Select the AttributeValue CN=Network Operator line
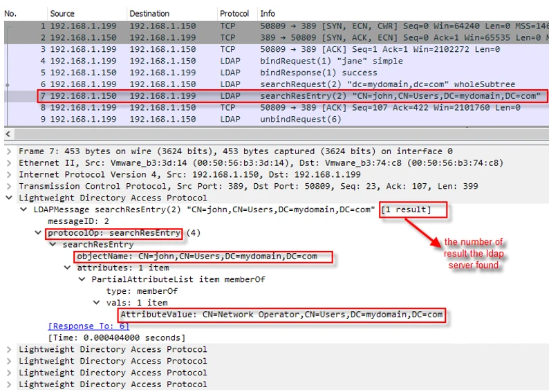 click(x=281, y=315)
